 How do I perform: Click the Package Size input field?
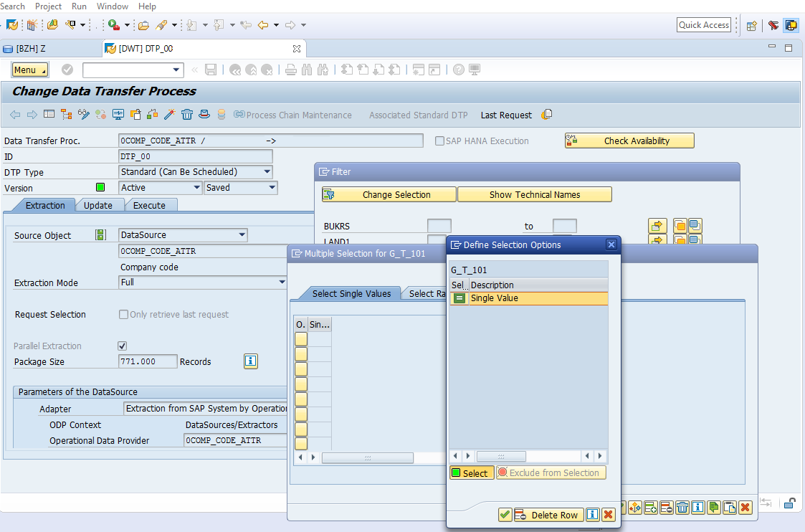coord(148,361)
